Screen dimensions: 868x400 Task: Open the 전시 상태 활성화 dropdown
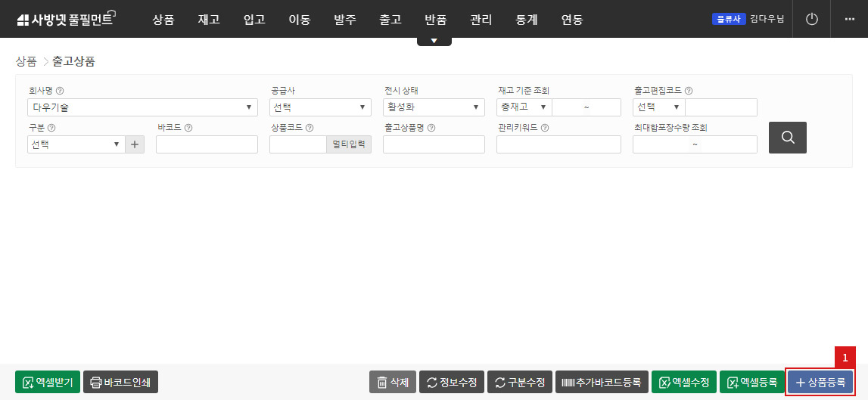pos(434,107)
